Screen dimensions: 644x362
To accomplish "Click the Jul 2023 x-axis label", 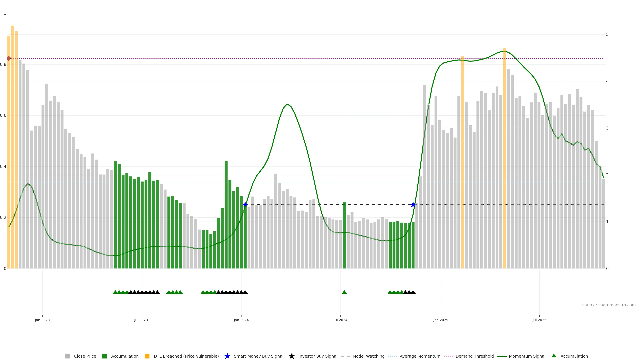I will pyautogui.click(x=141, y=320).
